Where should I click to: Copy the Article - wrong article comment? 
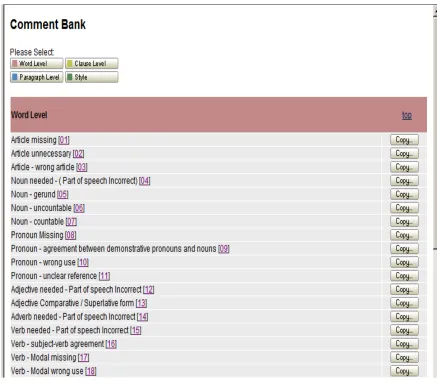pyautogui.click(x=404, y=167)
